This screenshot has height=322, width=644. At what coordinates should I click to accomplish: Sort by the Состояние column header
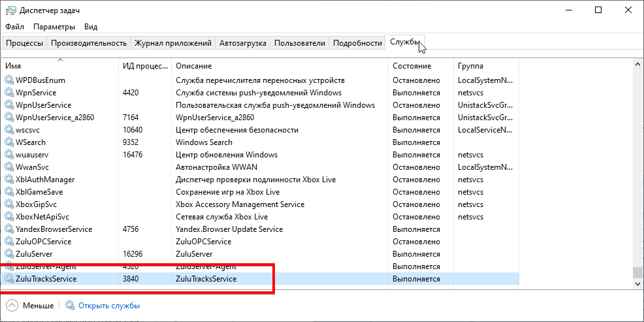(x=411, y=66)
